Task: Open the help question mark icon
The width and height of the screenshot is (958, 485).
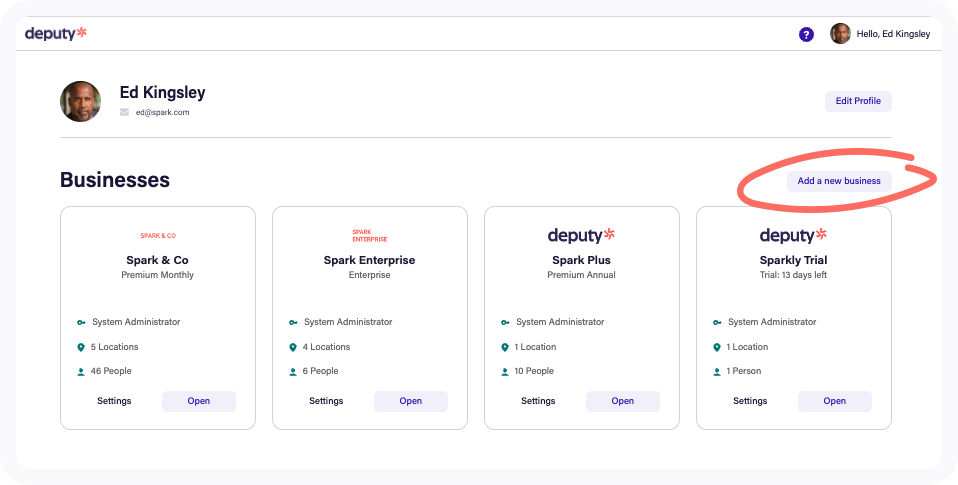Action: 806,34
